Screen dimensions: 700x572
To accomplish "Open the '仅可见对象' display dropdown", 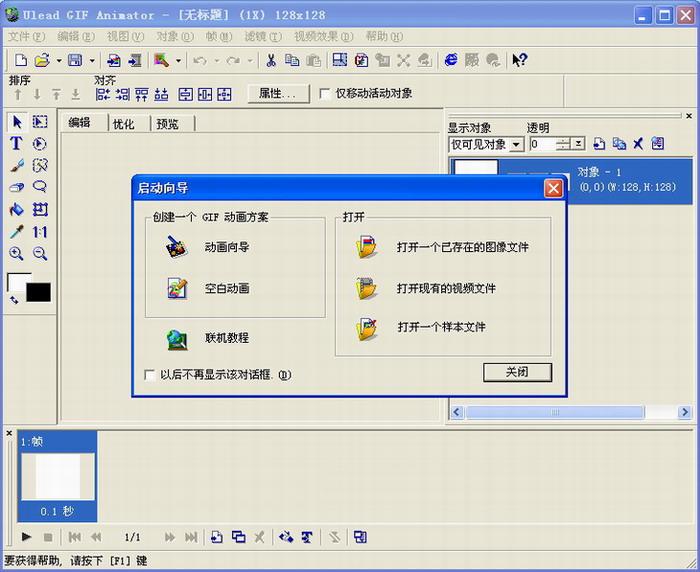I will (x=517, y=144).
